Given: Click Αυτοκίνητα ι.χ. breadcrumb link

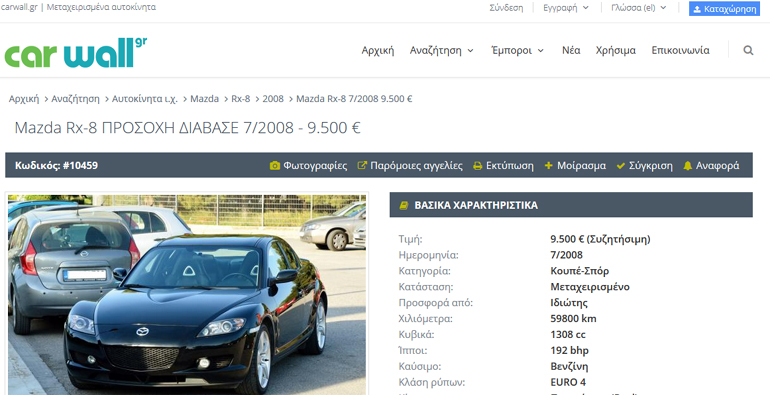Looking at the screenshot, I should click(x=144, y=99).
